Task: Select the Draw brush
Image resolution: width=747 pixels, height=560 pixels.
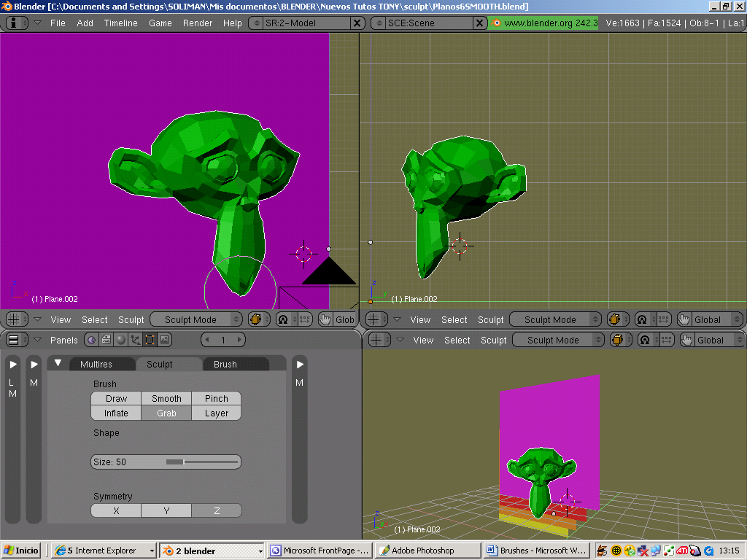Action: [x=116, y=399]
